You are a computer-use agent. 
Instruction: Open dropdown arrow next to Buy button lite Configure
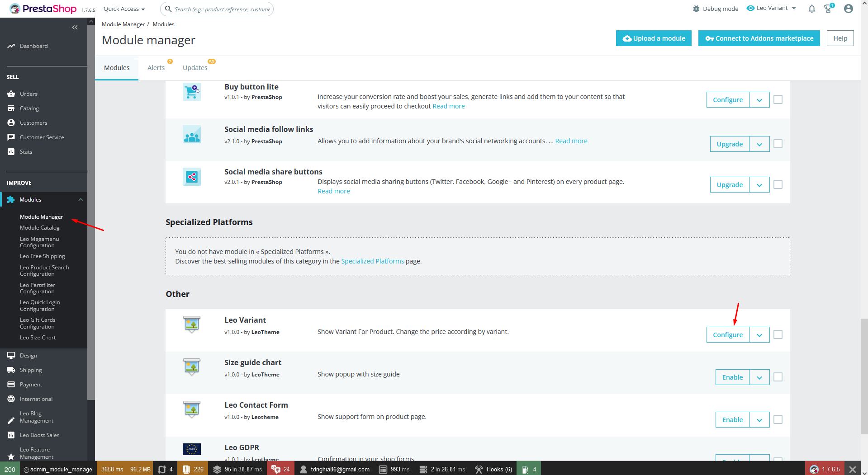point(759,100)
